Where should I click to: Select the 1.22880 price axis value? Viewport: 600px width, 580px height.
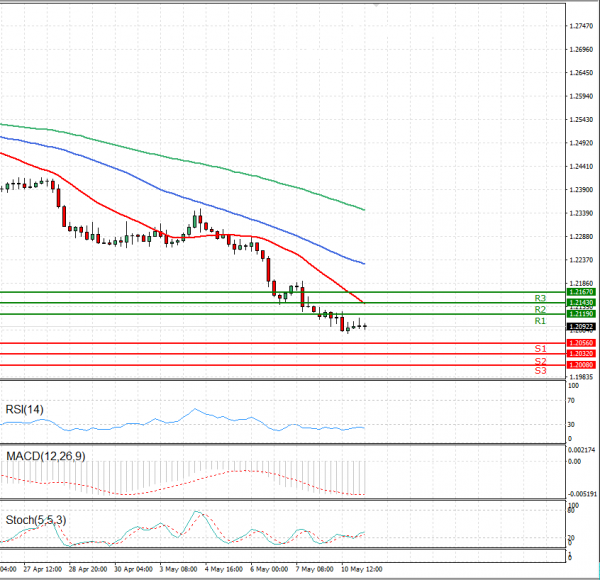[x=581, y=236]
